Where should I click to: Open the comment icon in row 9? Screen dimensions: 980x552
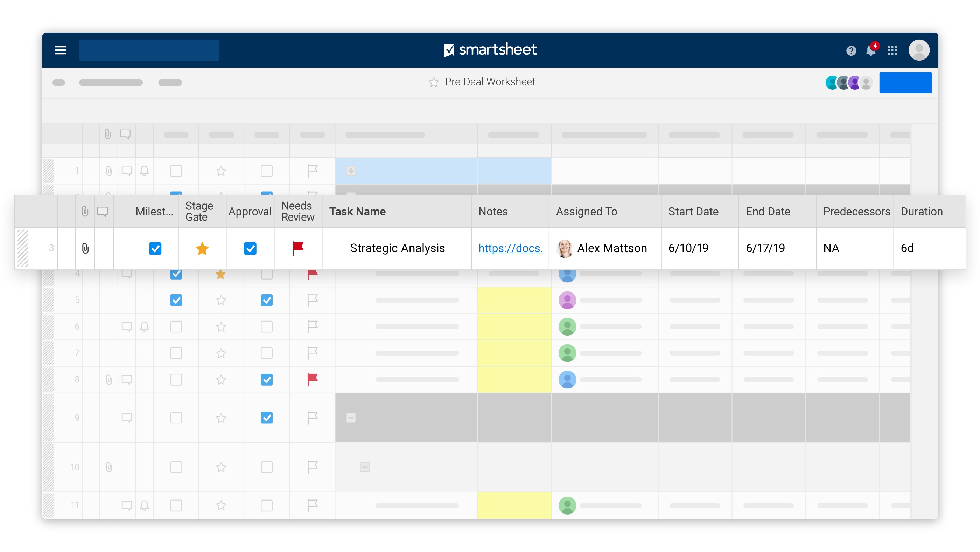coord(127,418)
